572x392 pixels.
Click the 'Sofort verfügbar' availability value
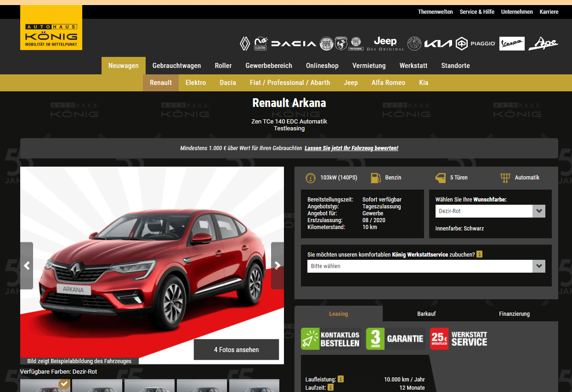pos(382,200)
